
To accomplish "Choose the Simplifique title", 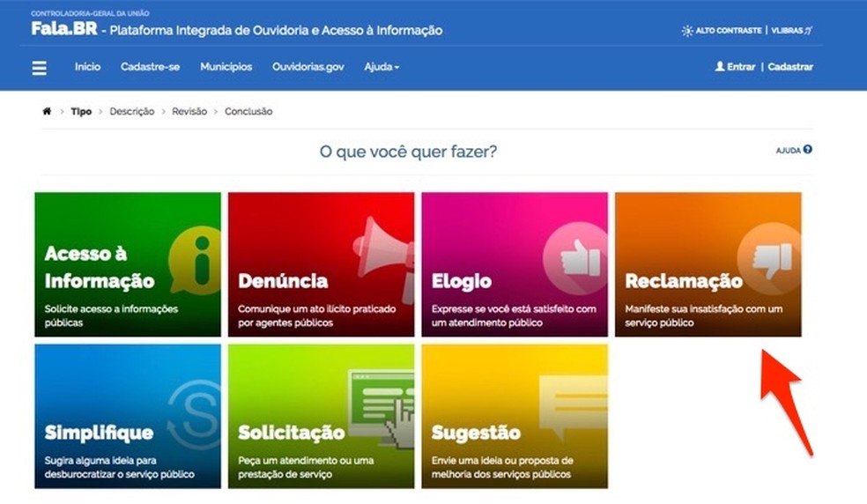I will pos(99,433).
